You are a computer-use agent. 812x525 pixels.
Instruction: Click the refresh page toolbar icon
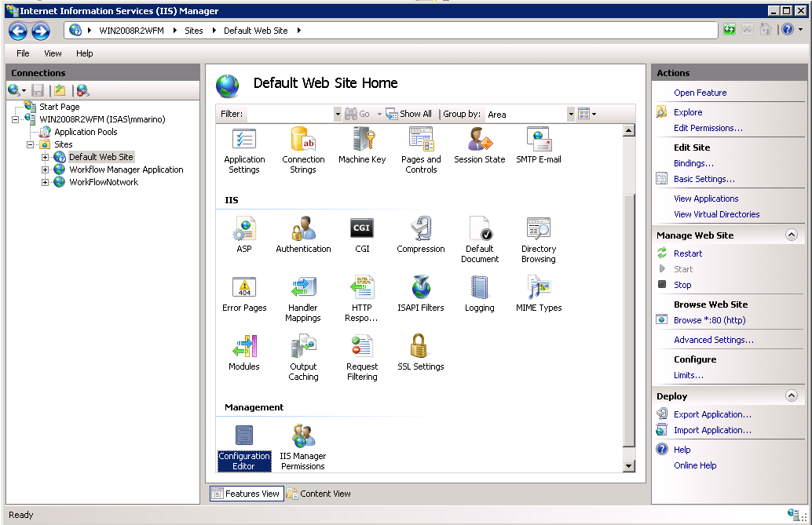pos(730,30)
